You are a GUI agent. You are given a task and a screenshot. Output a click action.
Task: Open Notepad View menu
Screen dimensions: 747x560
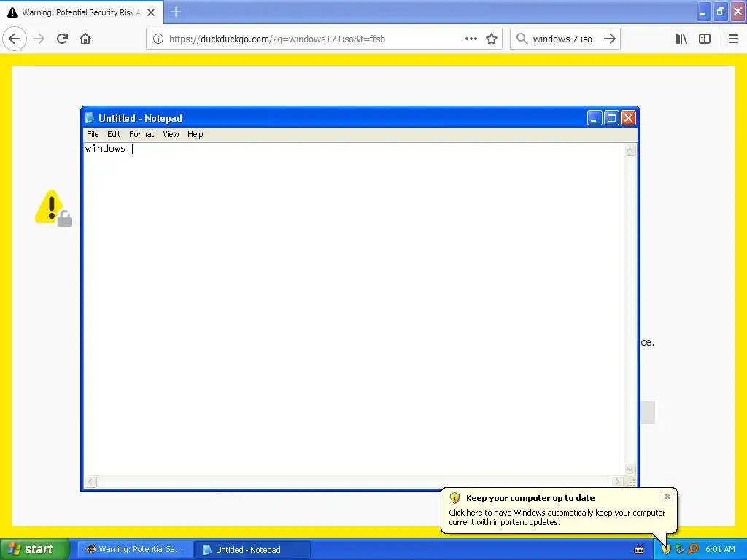pyautogui.click(x=171, y=134)
